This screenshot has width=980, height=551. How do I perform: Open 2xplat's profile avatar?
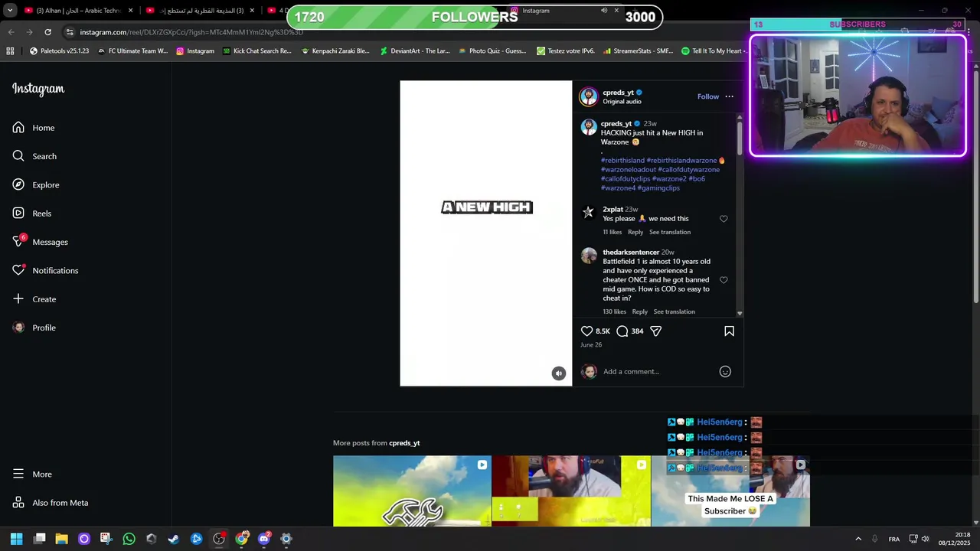point(588,213)
